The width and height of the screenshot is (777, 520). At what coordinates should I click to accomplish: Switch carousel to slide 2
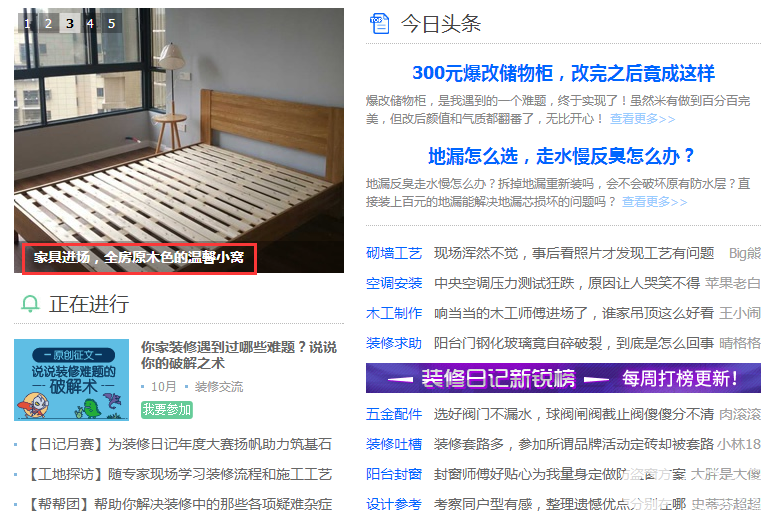point(49,23)
